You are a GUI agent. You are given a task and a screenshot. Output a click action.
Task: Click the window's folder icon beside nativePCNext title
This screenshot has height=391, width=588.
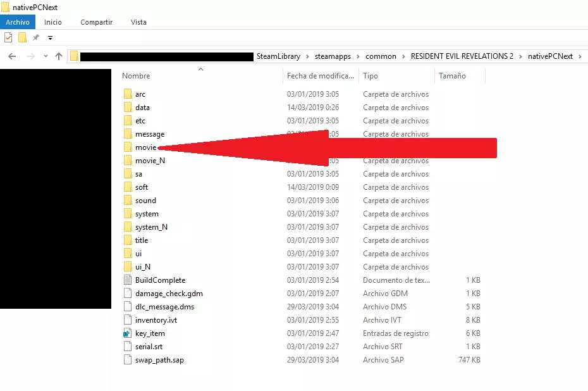5,7
